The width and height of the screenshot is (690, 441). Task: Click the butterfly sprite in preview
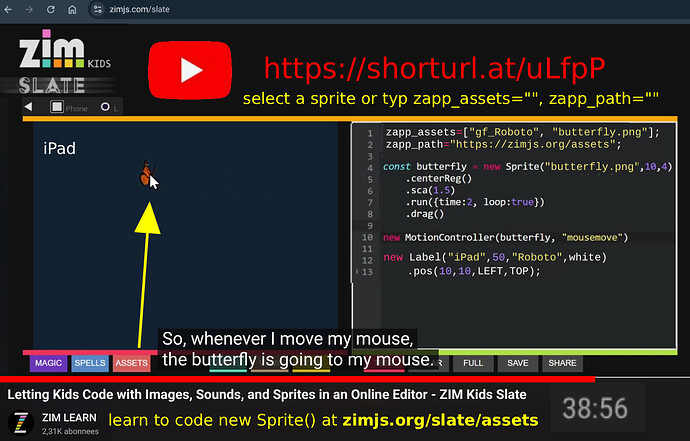click(x=146, y=173)
